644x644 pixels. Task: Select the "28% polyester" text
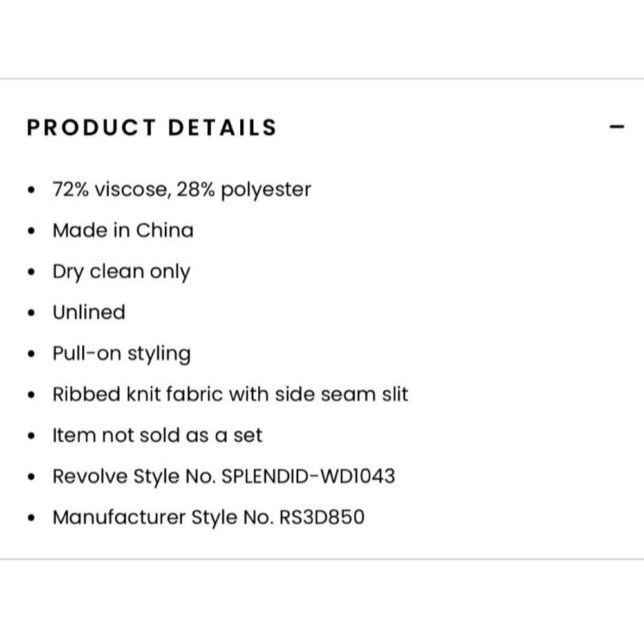[x=243, y=190]
